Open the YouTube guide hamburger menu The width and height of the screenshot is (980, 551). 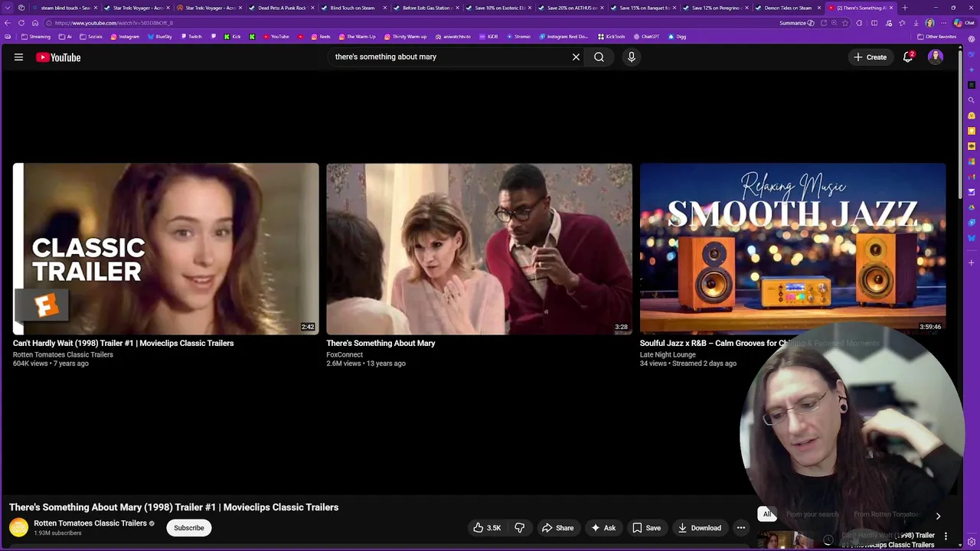click(x=18, y=57)
